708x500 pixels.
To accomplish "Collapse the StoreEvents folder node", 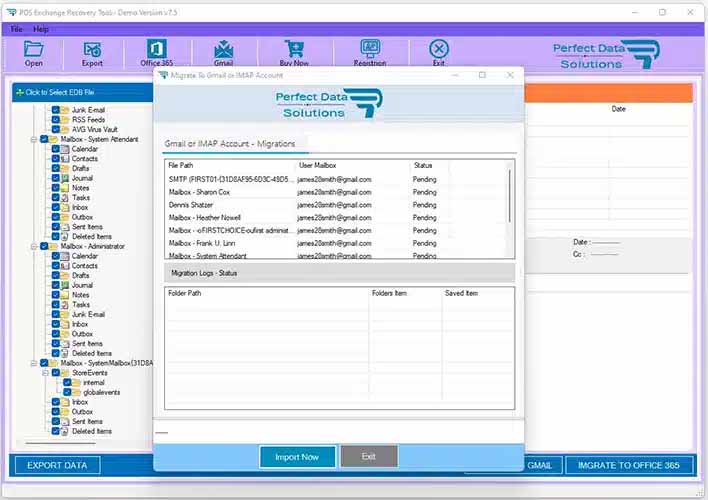I will 45,373.
